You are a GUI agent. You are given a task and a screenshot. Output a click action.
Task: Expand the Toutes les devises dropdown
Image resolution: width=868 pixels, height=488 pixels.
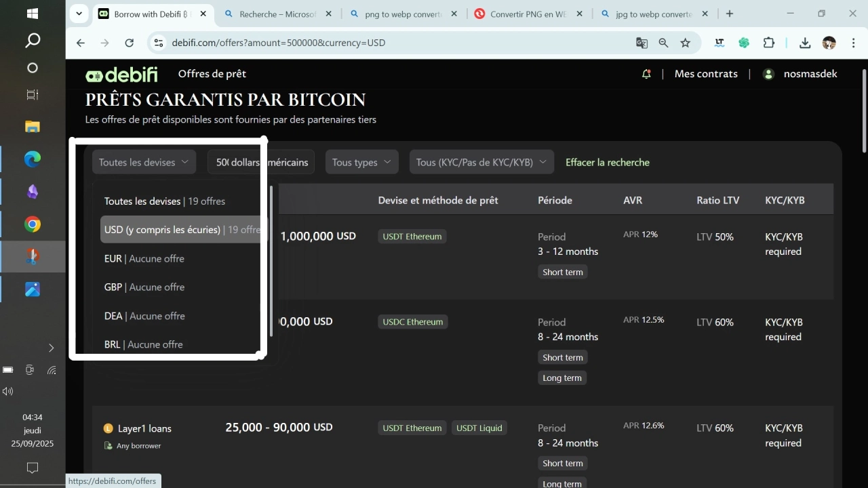click(x=144, y=162)
